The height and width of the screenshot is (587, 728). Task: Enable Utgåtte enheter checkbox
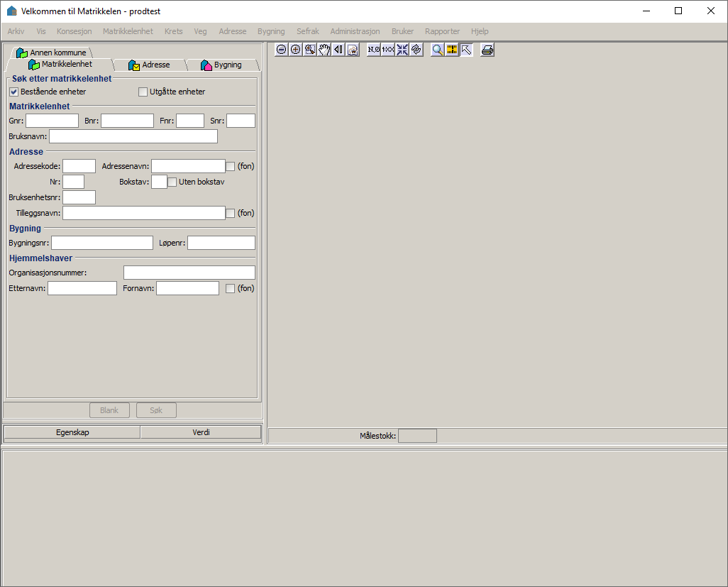click(x=143, y=92)
